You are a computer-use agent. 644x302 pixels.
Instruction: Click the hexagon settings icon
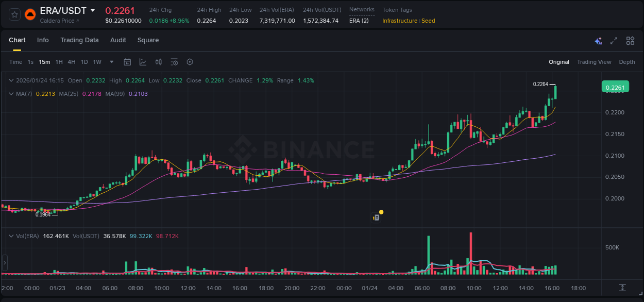(190, 62)
